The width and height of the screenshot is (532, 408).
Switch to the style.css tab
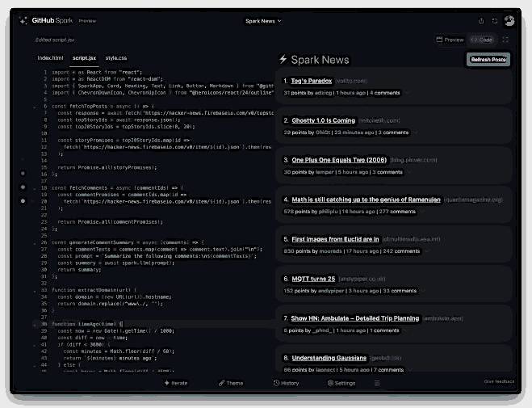[117, 58]
